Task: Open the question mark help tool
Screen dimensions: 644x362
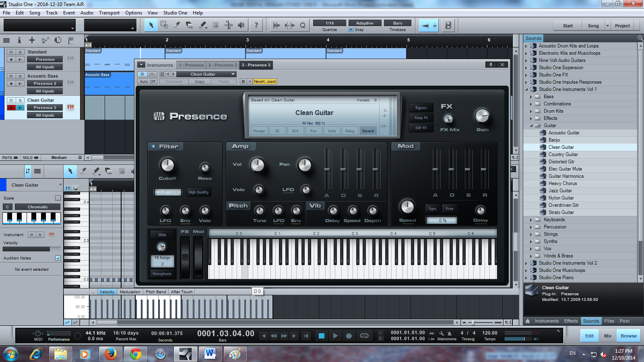Action: click(x=256, y=25)
